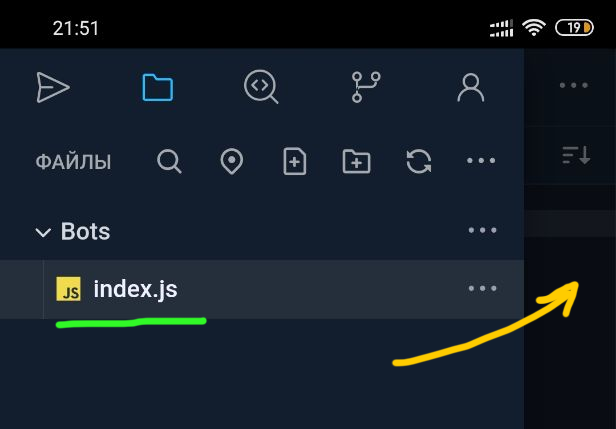Viewport: 616px width, 429px height.
Task: Open the source control branch icon
Action: 366,87
